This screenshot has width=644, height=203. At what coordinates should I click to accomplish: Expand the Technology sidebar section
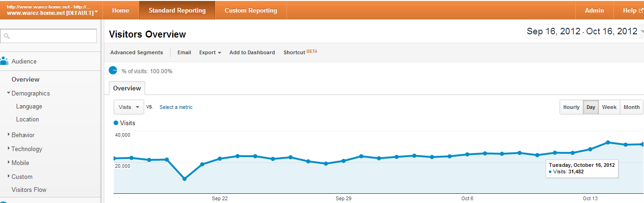point(9,149)
